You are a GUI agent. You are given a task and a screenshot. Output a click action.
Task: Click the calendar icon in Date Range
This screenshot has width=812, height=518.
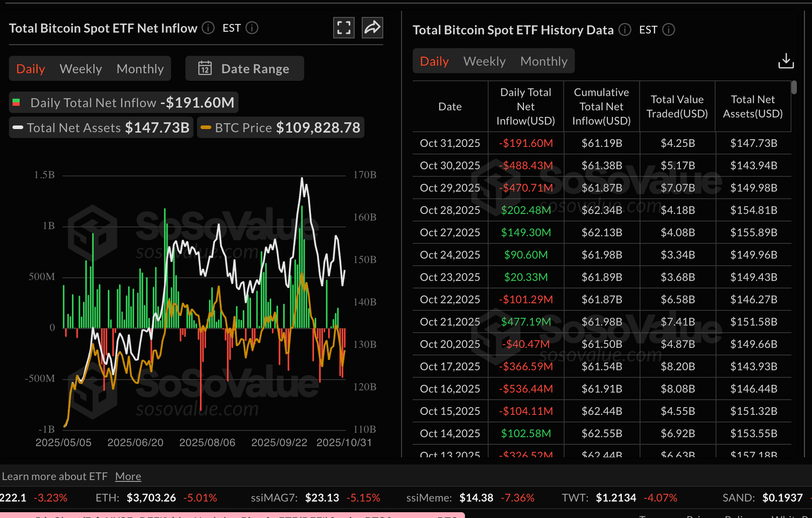[205, 69]
